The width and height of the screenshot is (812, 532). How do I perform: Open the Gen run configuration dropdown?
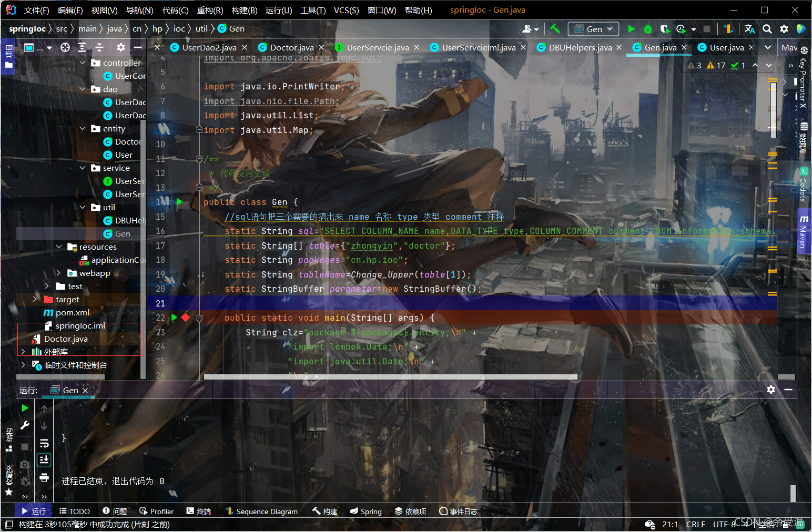click(x=594, y=29)
